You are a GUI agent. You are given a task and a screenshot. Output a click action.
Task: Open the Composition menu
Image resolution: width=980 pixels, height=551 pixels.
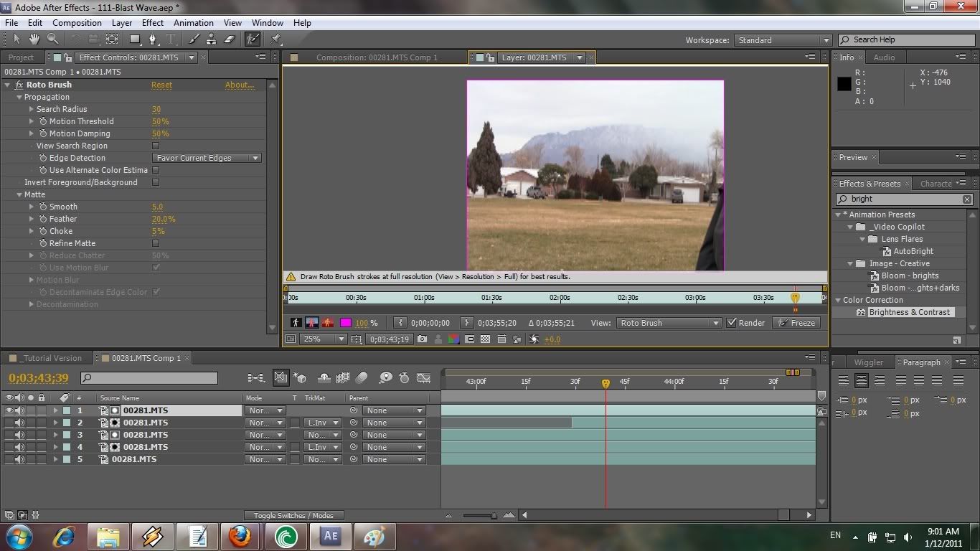[x=77, y=22]
